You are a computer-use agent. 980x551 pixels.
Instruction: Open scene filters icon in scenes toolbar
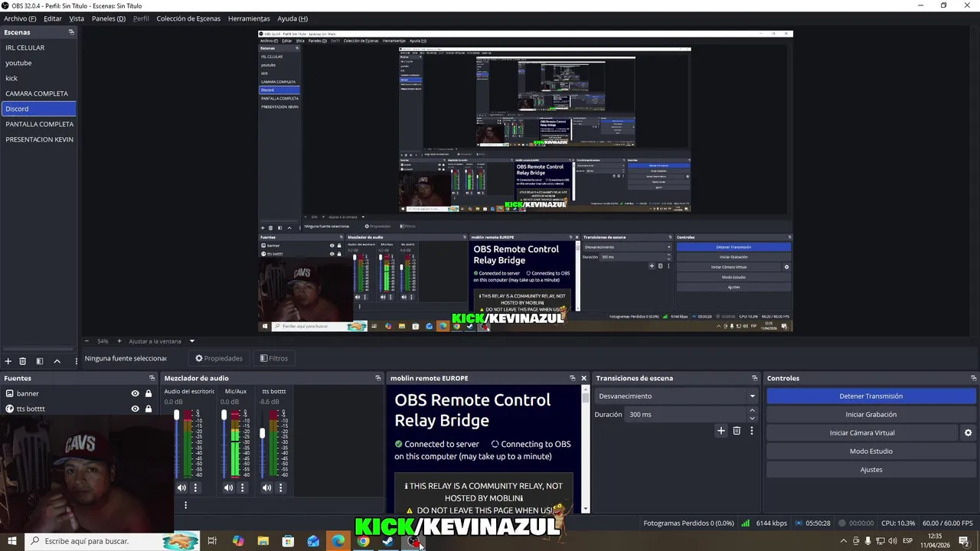[x=39, y=361]
